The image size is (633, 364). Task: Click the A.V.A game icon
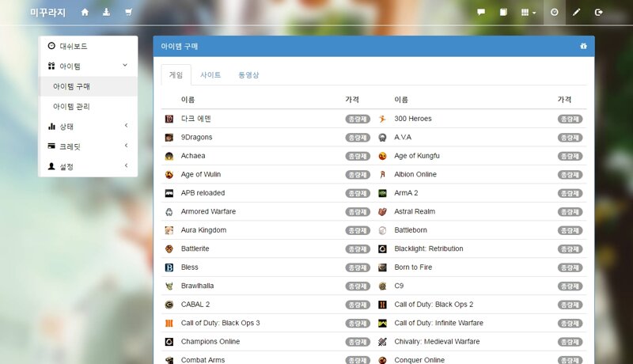[382, 137]
